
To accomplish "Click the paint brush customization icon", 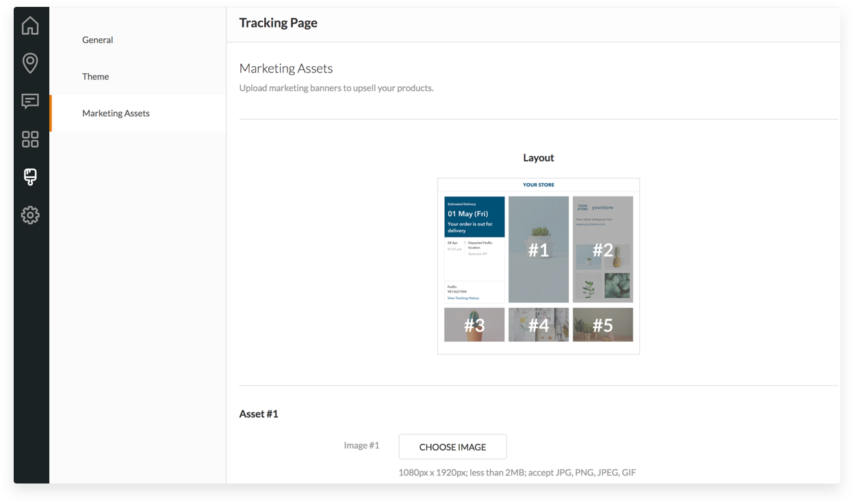I will pos(30,177).
